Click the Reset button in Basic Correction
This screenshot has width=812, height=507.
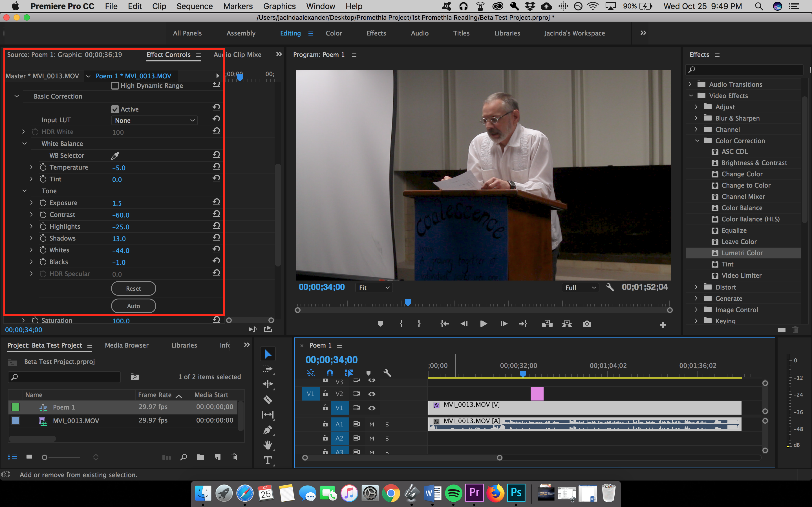click(x=133, y=288)
